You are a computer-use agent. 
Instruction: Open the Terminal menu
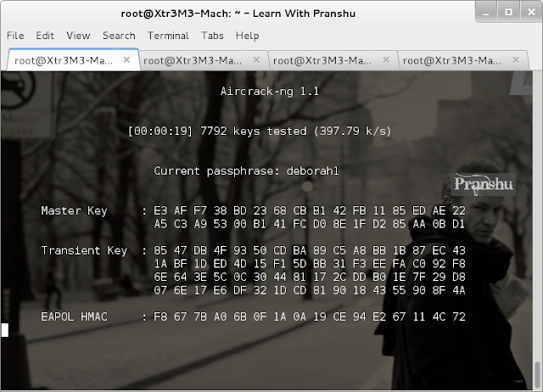pyautogui.click(x=168, y=36)
